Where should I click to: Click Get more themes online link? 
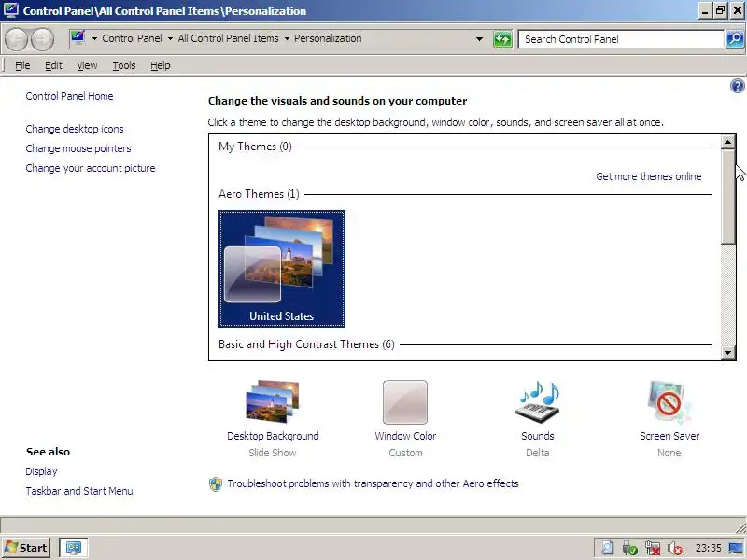pos(648,176)
